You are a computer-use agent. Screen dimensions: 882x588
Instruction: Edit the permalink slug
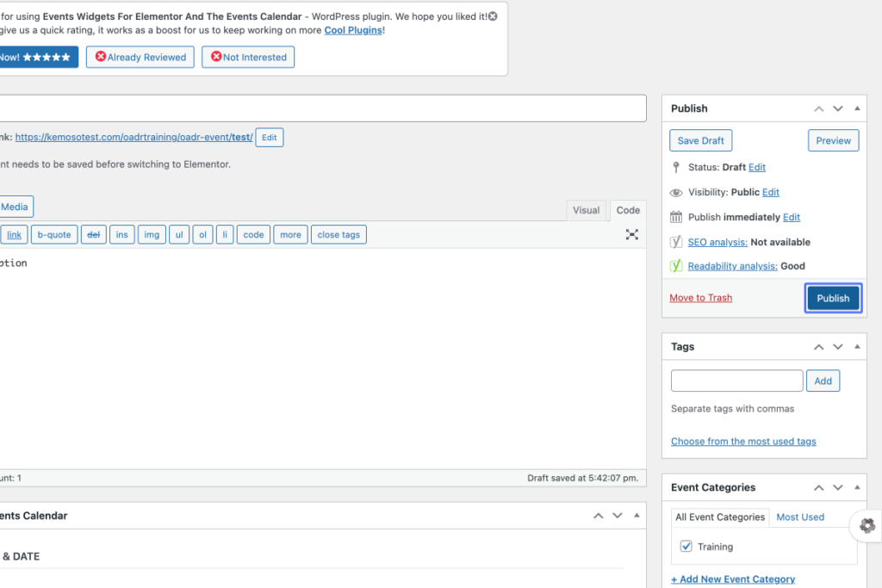[x=270, y=137]
